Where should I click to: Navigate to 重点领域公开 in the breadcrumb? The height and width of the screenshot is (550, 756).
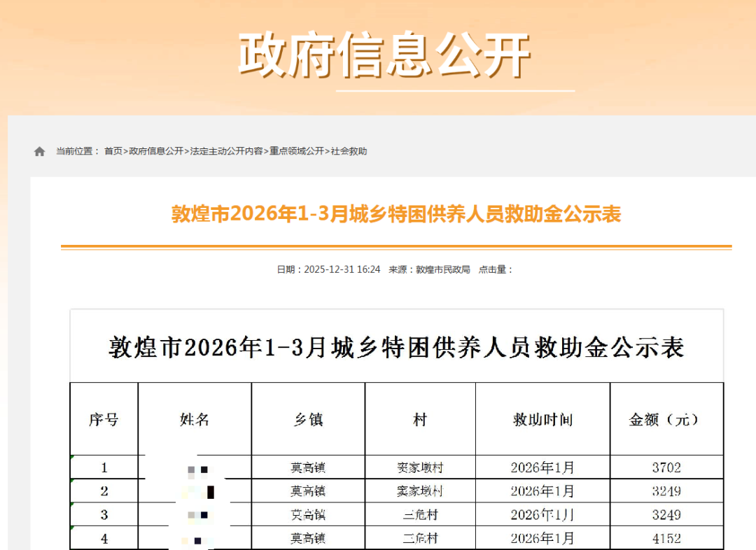[297, 151]
